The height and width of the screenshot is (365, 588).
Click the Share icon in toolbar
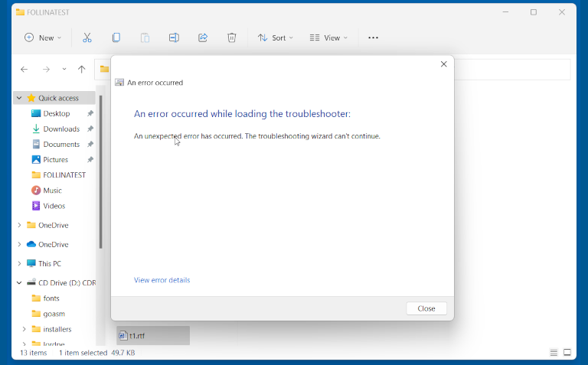(x=203, y=37)
